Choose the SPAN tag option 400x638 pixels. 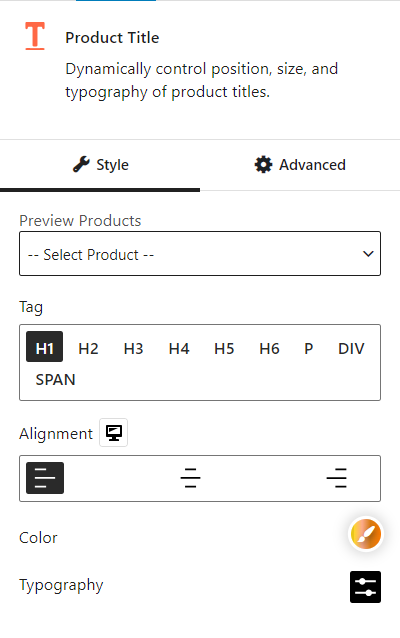55,380
